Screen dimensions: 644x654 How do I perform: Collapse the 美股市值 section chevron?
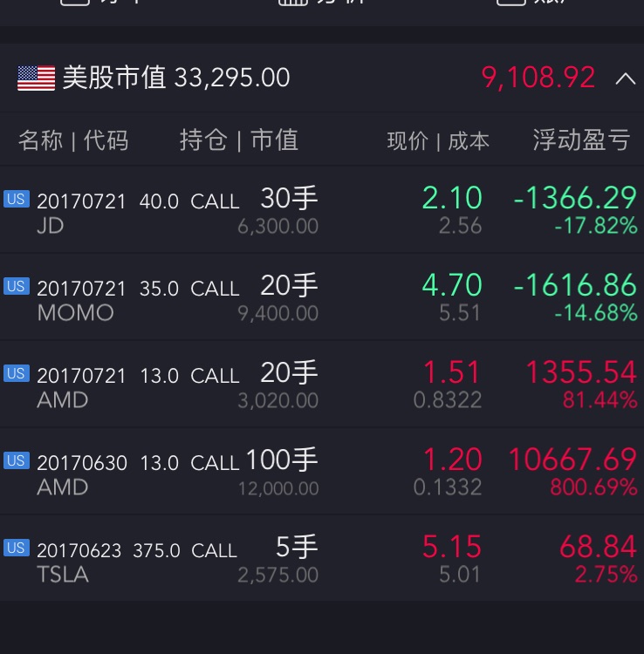625,78
